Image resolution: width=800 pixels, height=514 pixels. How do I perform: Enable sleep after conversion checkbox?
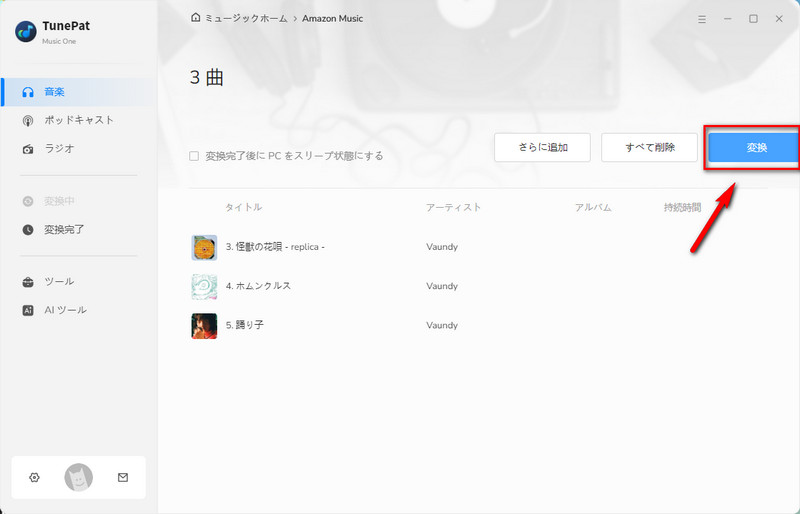tap(194, 156)
